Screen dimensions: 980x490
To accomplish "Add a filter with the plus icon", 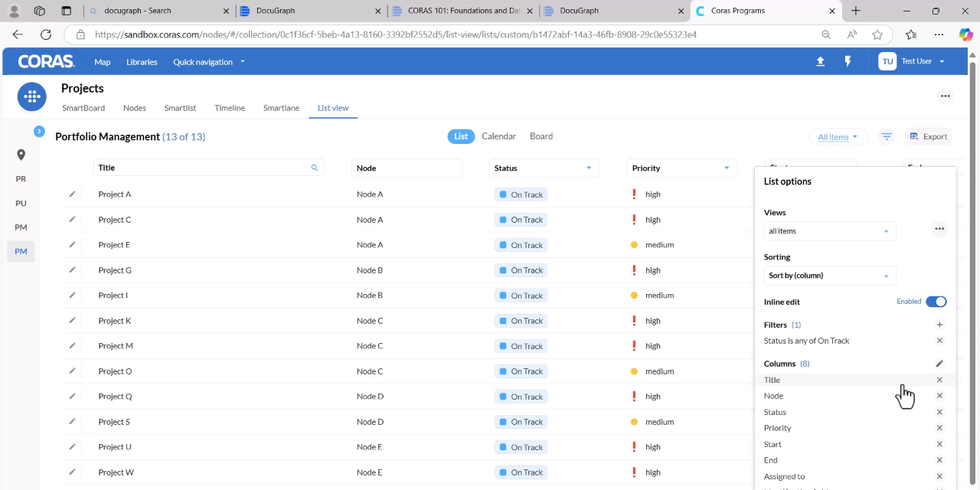I will 939,325.
